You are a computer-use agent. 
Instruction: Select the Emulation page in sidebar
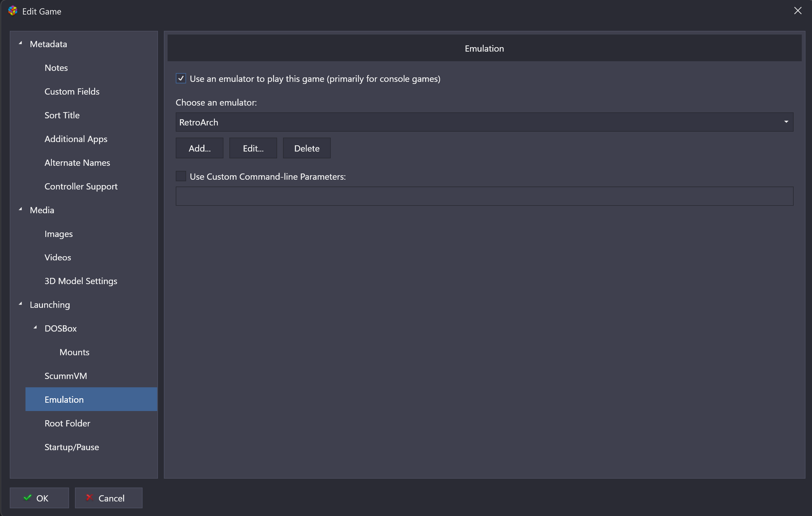tap(91, 399)
